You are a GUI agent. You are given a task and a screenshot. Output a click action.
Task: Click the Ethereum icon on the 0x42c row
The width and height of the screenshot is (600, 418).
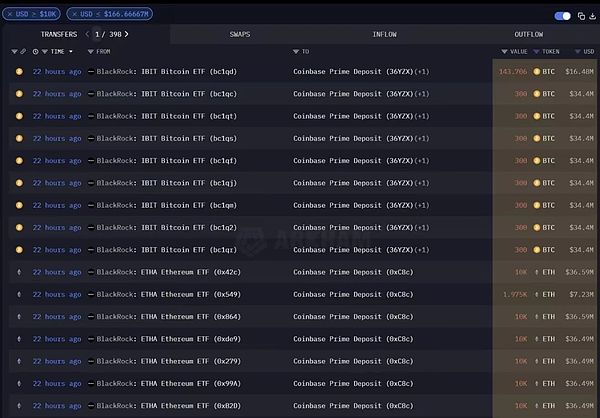click(x=19, y=272)
